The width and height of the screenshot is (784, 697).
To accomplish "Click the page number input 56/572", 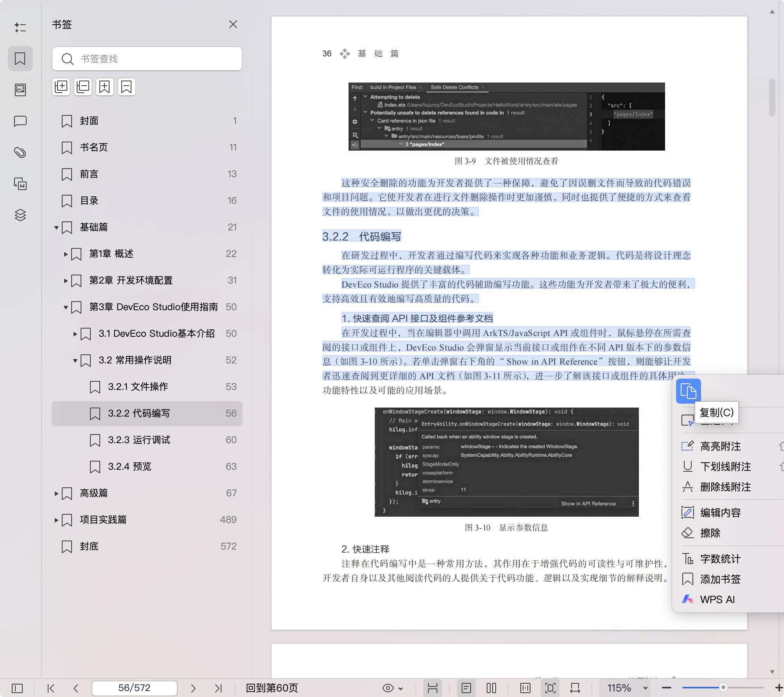I will coord(134,688).
